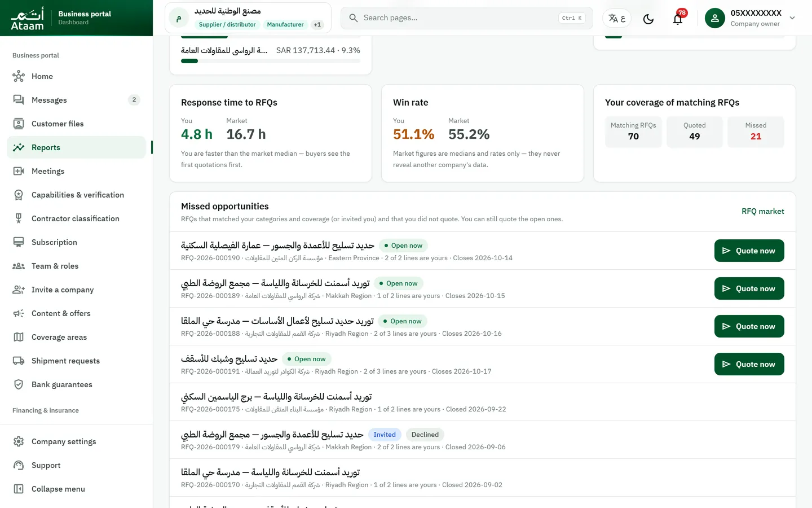
Task: Go to Customer files
Action: coord(76,124)
